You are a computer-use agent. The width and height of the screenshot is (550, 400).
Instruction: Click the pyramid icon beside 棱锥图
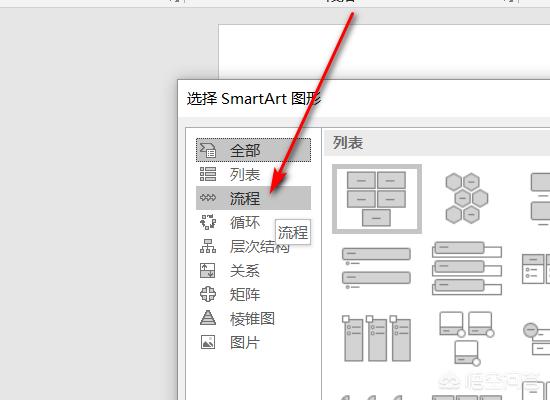click(x=208, y=318)
